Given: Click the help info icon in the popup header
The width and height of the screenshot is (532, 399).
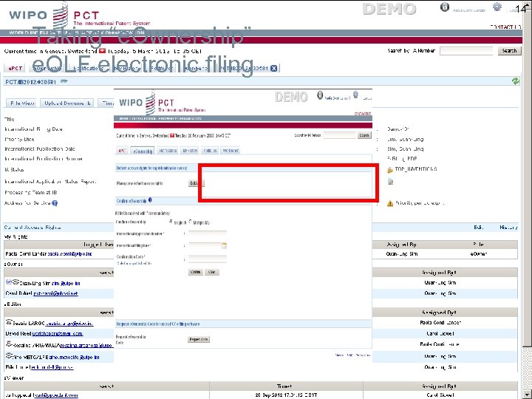Looking at the screenshot, I should point(320,95).
